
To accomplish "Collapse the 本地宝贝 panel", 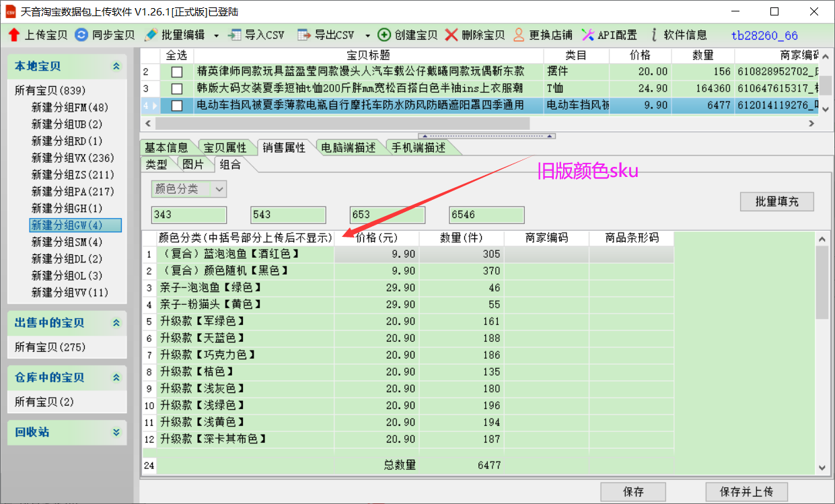I will tap(116, 66).
